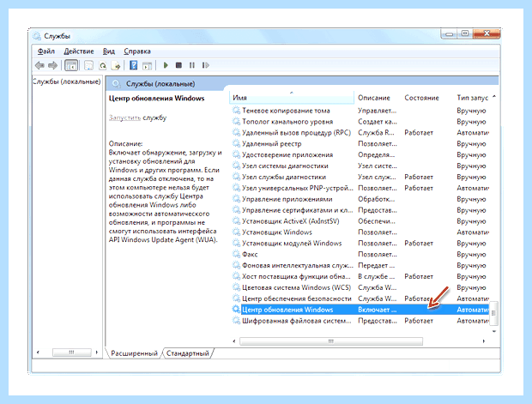Click gear icon beside Управление приложениями
This screenshot has width=532, height=404.
pyautogui.click(x=236, y=199)
